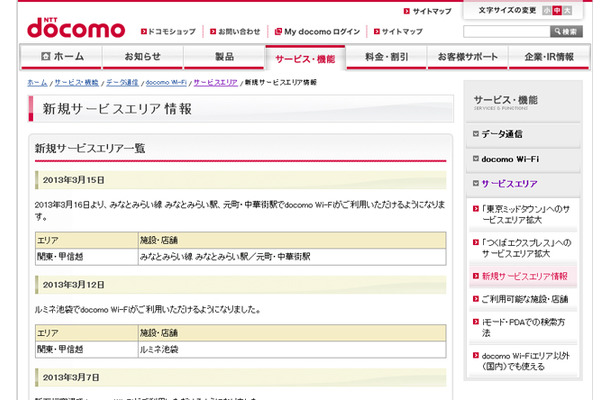The height and width of the screenshot is (400, 610).
Task: Open the お客様サポート navigation tab
Action: tap(468, 57)
